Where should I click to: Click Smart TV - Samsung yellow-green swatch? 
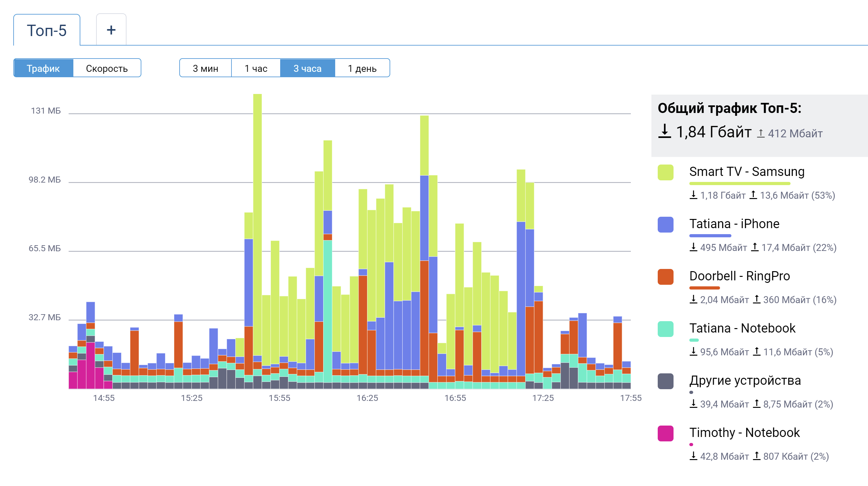click(x=665, y=172)
